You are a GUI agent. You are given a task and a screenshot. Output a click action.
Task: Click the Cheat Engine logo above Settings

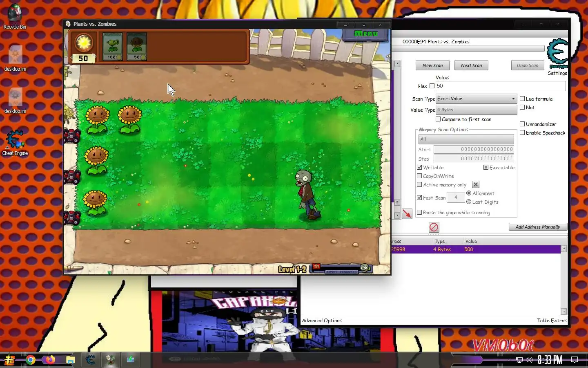pos(557,53)
